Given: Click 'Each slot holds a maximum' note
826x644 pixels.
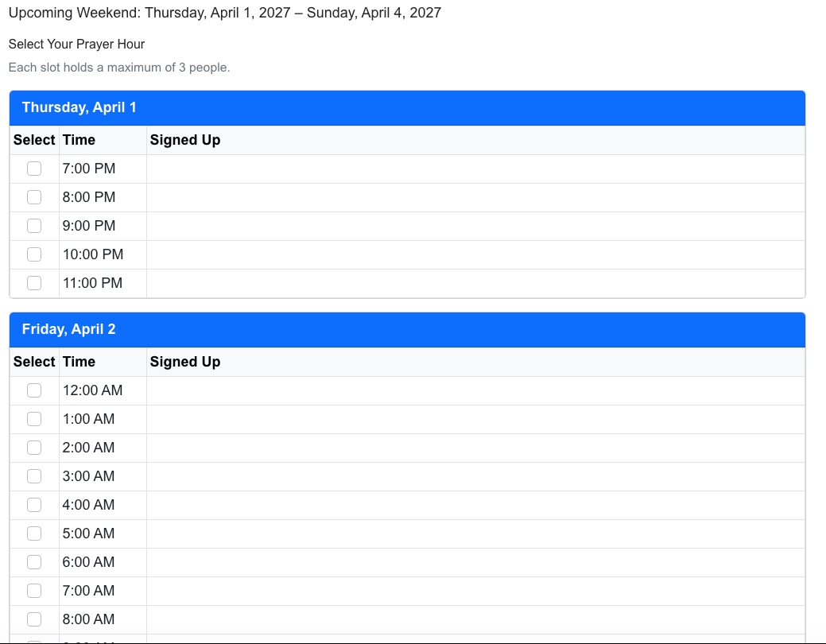Looking at the screenshot, I should point(119,68).
